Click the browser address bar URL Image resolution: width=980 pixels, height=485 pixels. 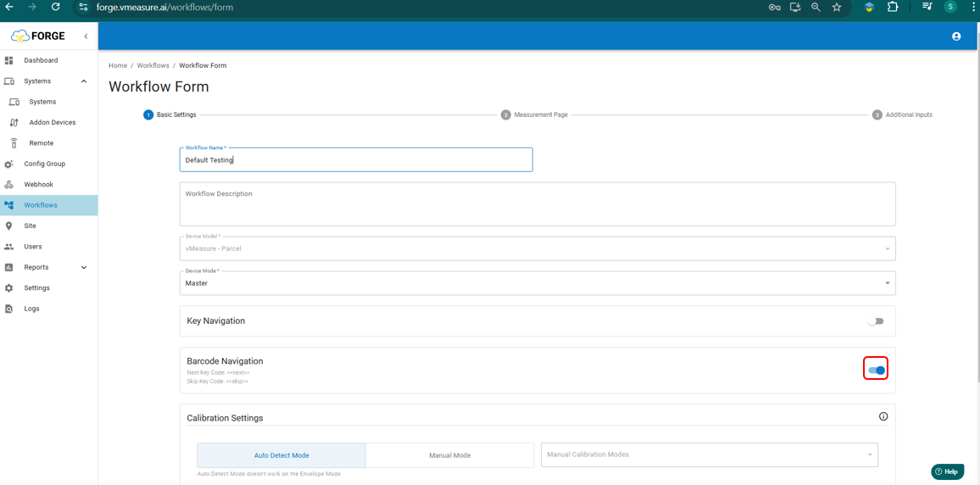[165, 7]
